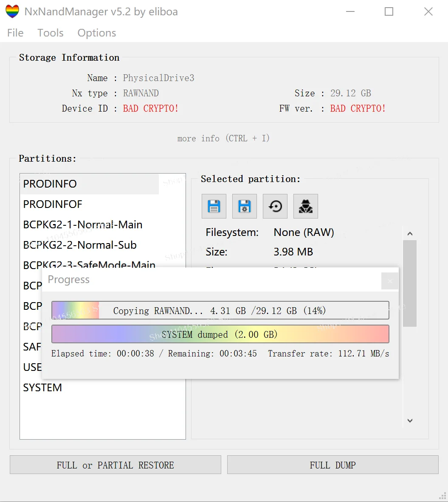Screen dimensions: 448x502
Task: Close the NxNandManager window
Action: tap(428, 11)
